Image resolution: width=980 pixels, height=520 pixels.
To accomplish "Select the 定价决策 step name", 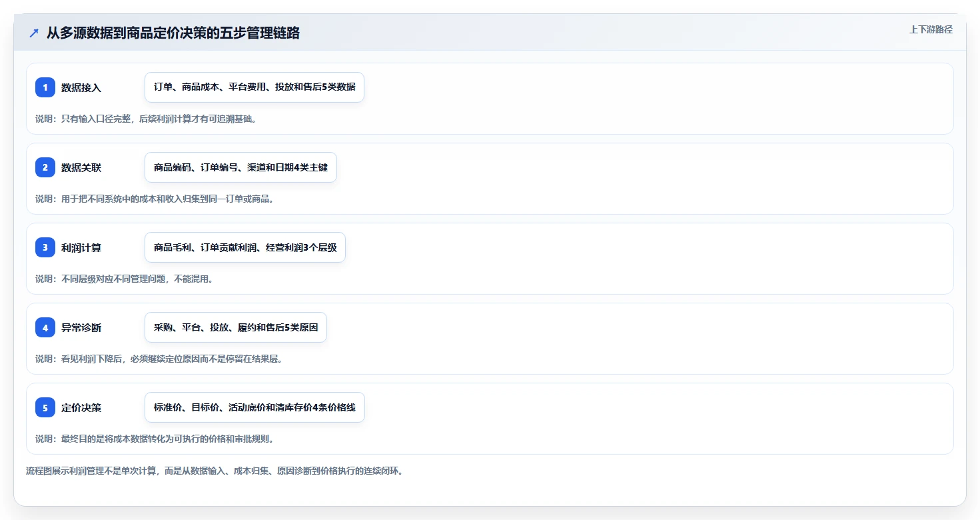I will (x=81, y=407).
